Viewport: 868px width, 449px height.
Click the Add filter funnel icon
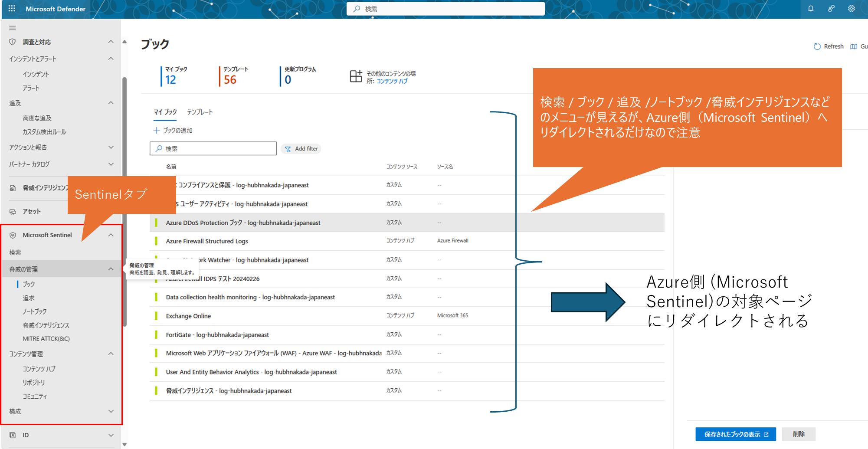pos(288,149)
